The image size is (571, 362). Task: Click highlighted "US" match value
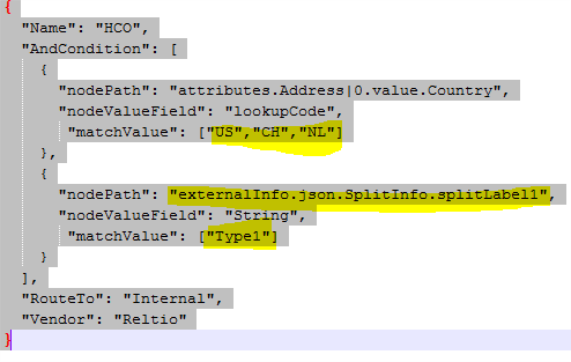coord(224,132)
